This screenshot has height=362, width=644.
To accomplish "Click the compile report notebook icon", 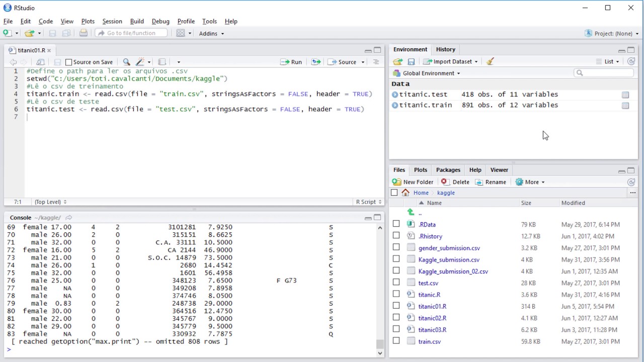I will 162,62.
